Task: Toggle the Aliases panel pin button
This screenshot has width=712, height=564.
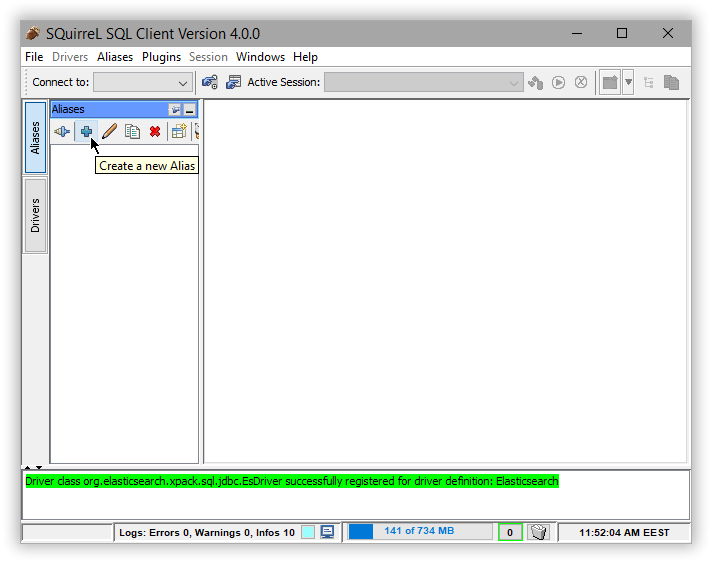Action: point(175,110)
